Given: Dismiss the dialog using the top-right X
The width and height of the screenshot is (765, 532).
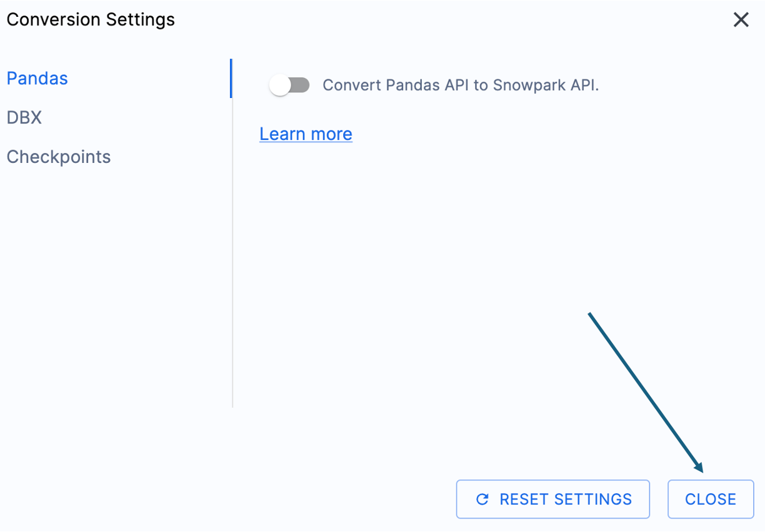Looking at the screenshot, I should click(741, 19).
